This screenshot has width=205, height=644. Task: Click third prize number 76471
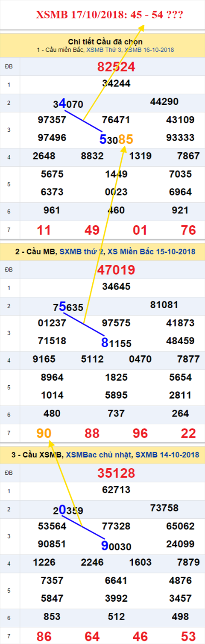116,120
